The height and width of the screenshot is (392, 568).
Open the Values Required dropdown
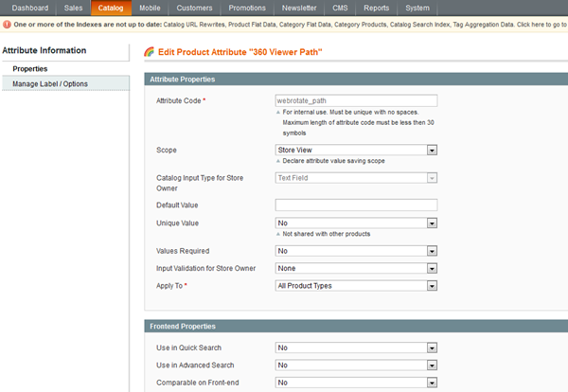coord(356,251)
